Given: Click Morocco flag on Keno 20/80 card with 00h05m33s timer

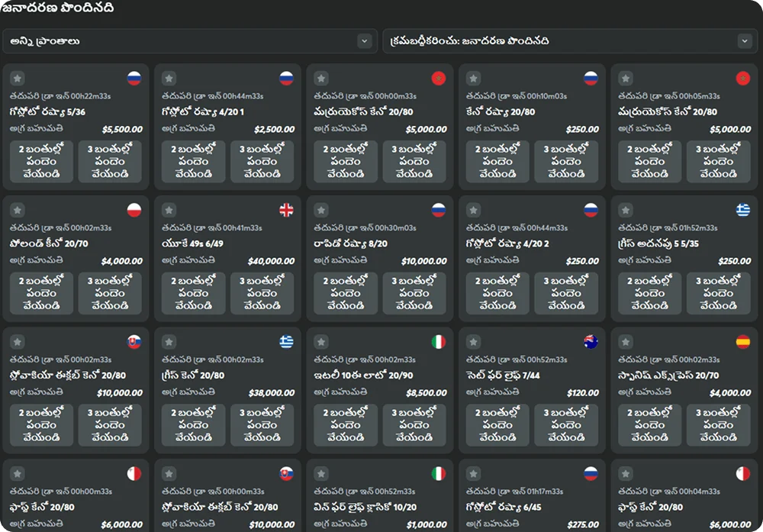Looking at the screenshot, I should click(x=743, y=79).
